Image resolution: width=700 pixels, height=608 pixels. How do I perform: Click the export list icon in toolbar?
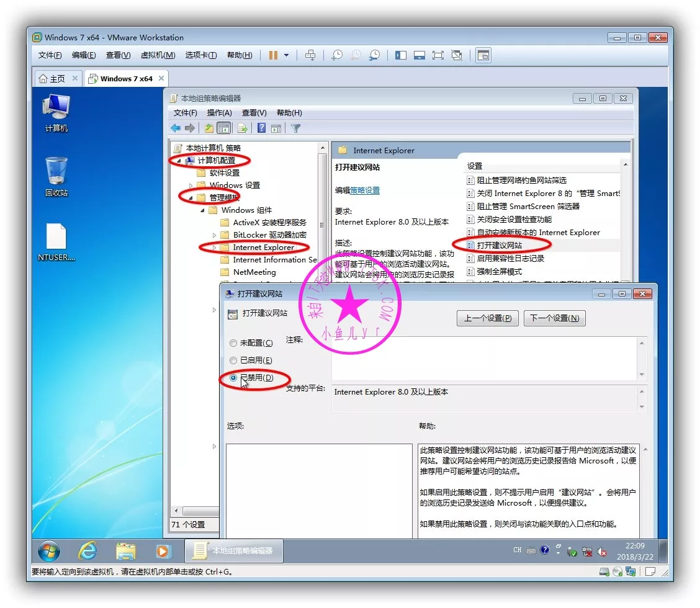click(x=242, y=128)
